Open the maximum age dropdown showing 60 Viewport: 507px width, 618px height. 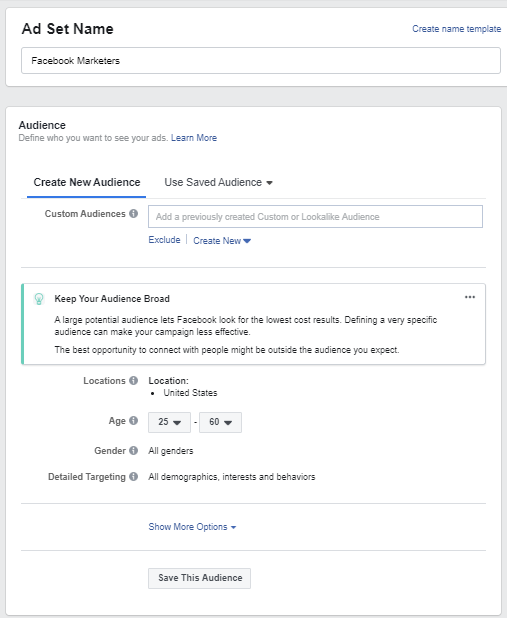(x=220, y=422)
